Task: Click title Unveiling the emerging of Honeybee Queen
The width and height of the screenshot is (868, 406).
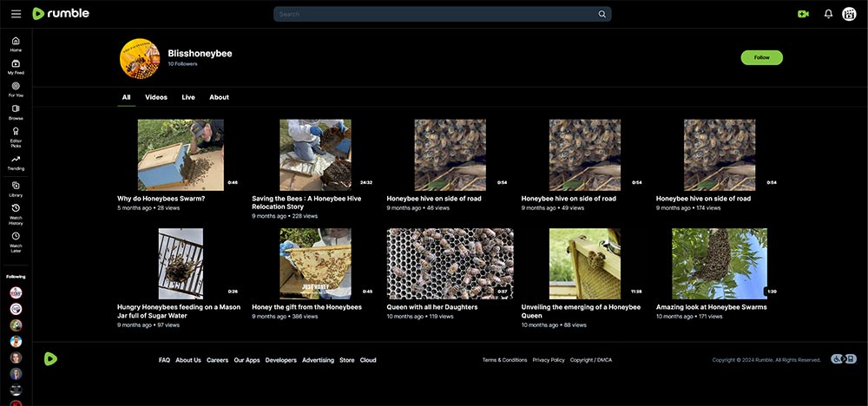Action: click(x=581, y=311)
